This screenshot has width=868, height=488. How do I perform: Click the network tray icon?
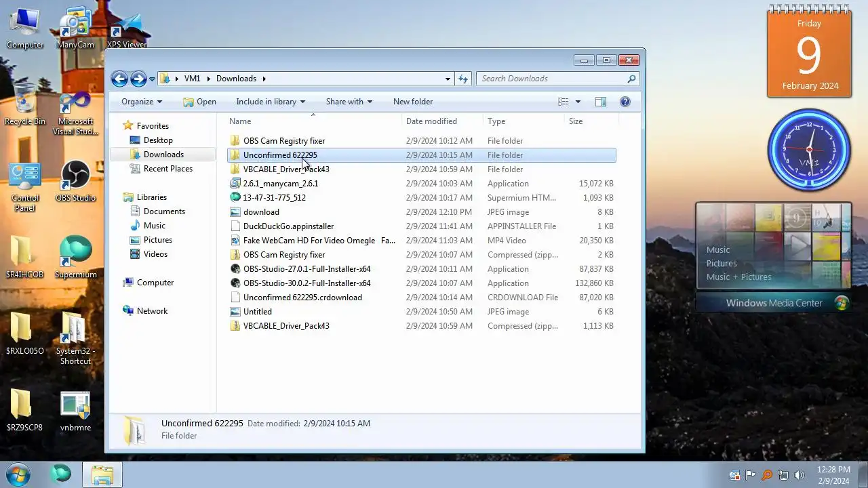coord(783,475)
